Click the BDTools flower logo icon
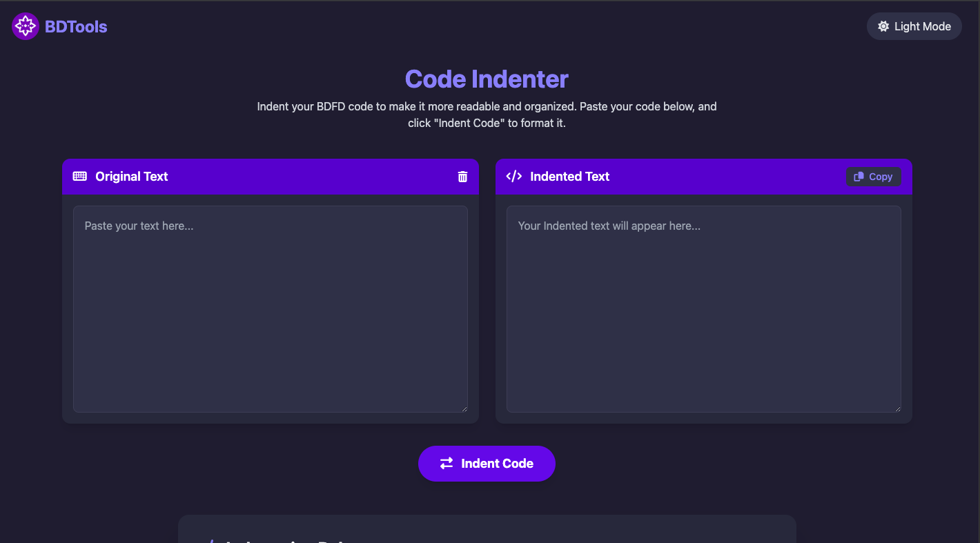The image size is (980, 543). 25,26
